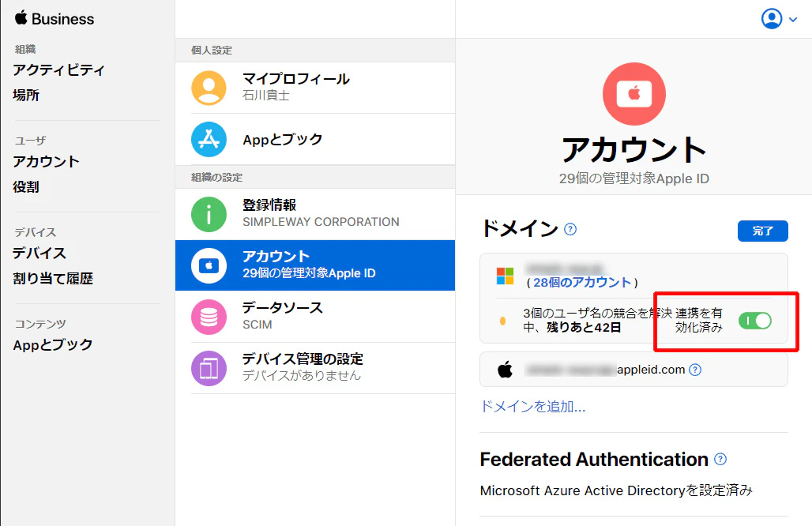Open the 28個のアカウント link
This screenshot has height=526, width=812.
click(x=582, y=282)
